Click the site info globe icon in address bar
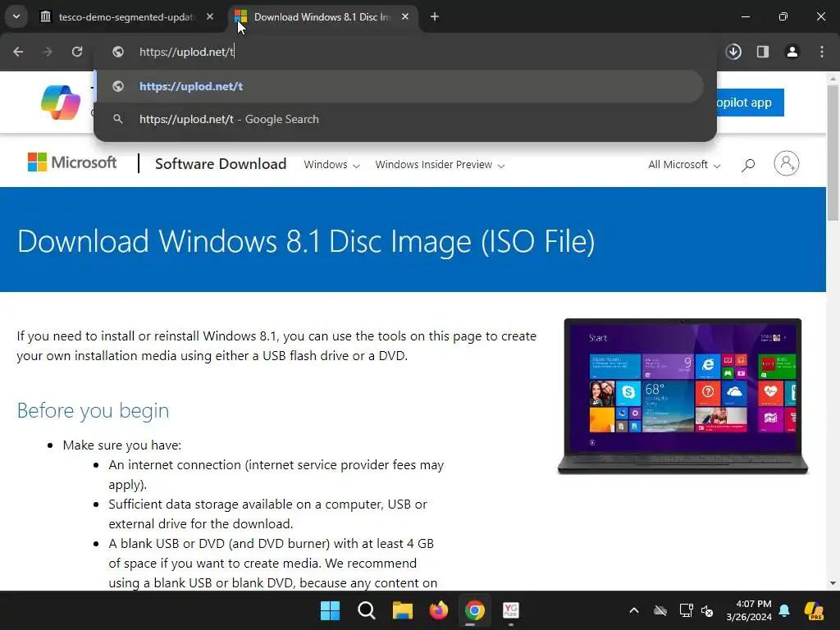The image size is (840, 630). tap(118, 52)
